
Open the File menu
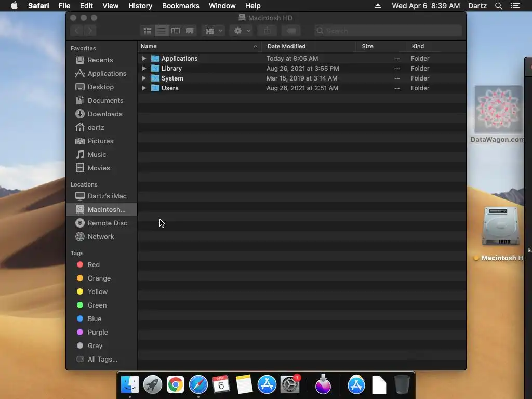point(64,6)
